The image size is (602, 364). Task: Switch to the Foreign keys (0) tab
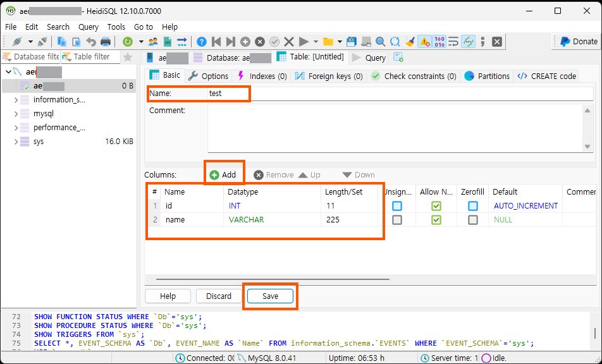pyautogui.click(x=329, y=76)
